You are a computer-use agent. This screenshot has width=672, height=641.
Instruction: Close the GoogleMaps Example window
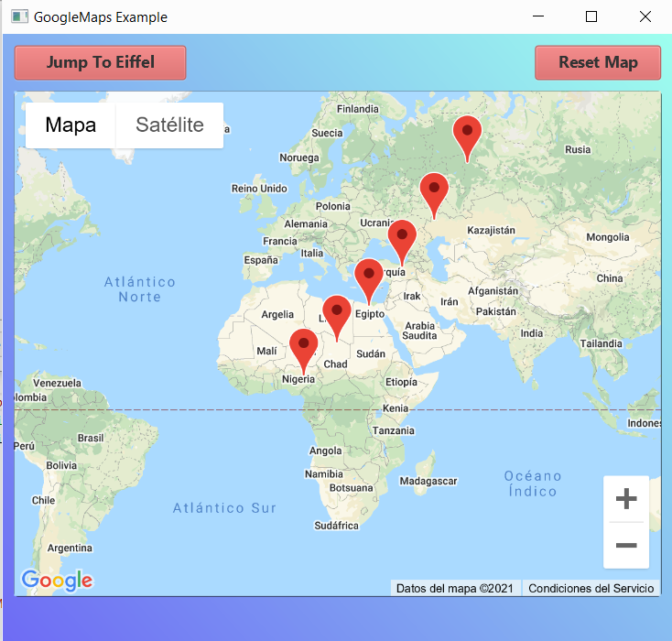click(x=645, y=16)
